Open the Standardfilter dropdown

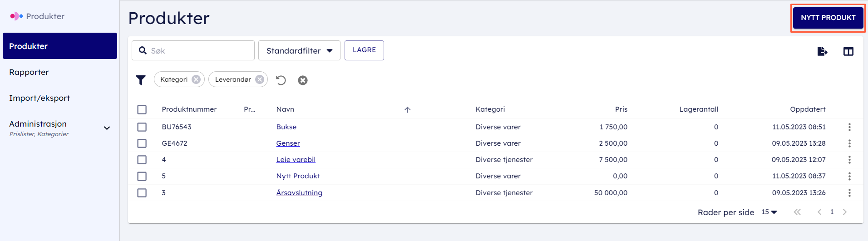click(299, 50)
